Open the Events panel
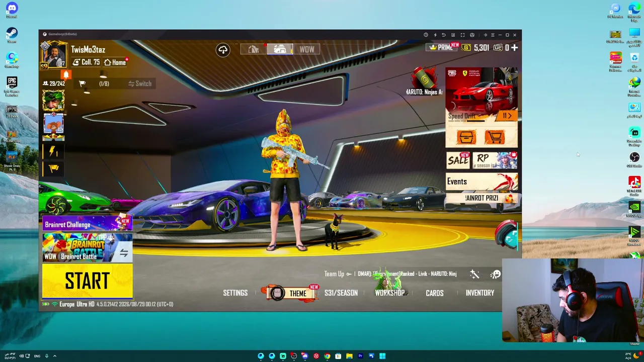Image resolution: width=644 pixels, height=362 pixels. 481,182
